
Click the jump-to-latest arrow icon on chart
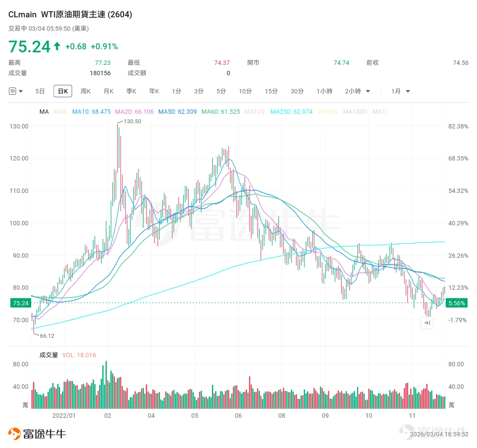(427, 323)
